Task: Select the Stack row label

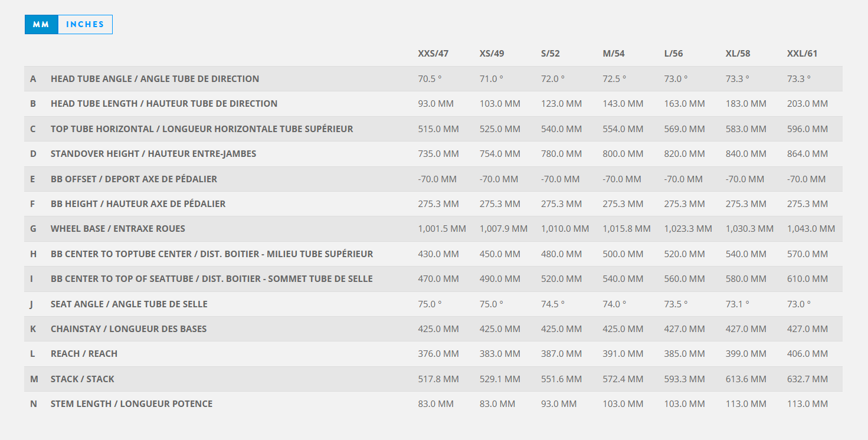Action: pos(82,379)
